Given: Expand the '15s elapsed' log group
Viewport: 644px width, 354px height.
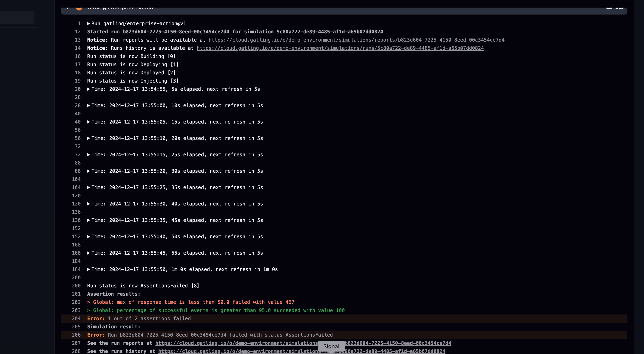Looking at the screenshot, I should click(88, 122).
